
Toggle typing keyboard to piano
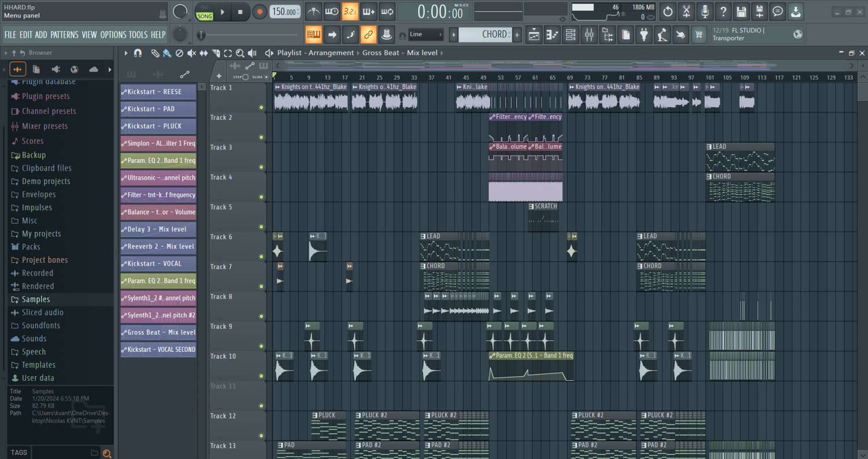pos(314,35)
